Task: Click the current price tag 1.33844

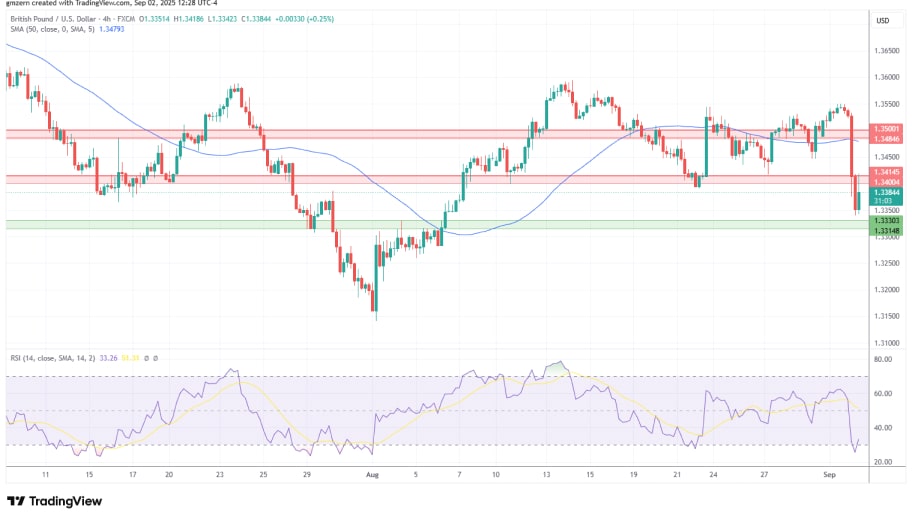Action: pos(886,193)
